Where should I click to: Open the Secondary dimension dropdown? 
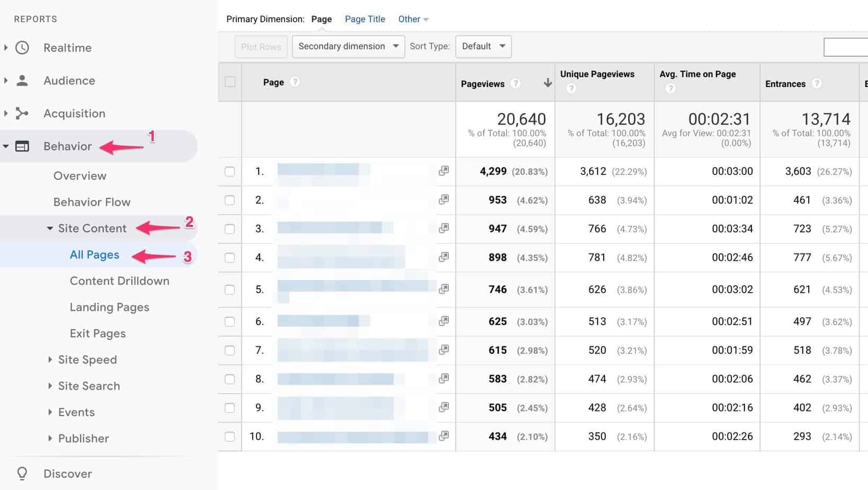pos(348,46)
